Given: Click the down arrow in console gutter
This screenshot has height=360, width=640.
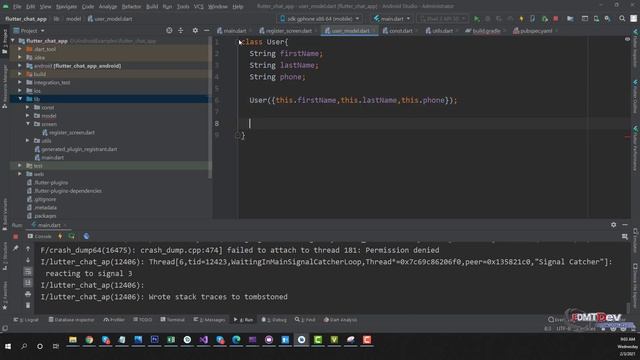Looking at the screenshot, I should (x=28, y=260).
